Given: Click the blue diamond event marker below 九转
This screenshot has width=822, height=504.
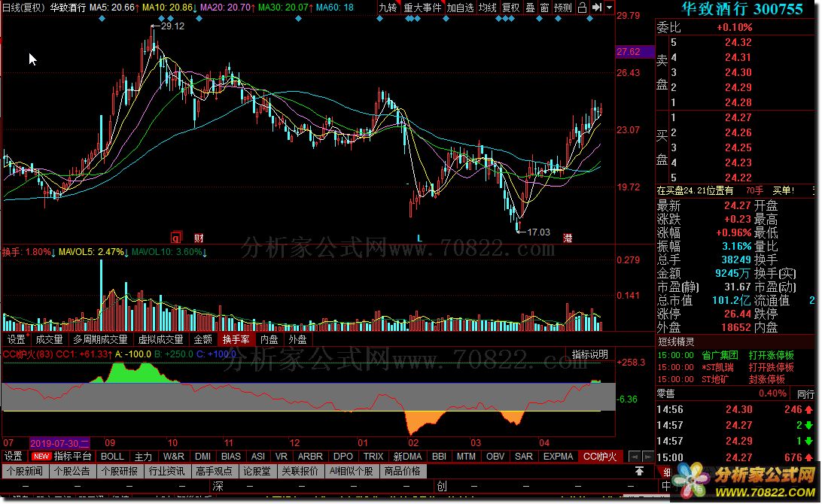Looking at the screenshot, I should pos(379,19).
